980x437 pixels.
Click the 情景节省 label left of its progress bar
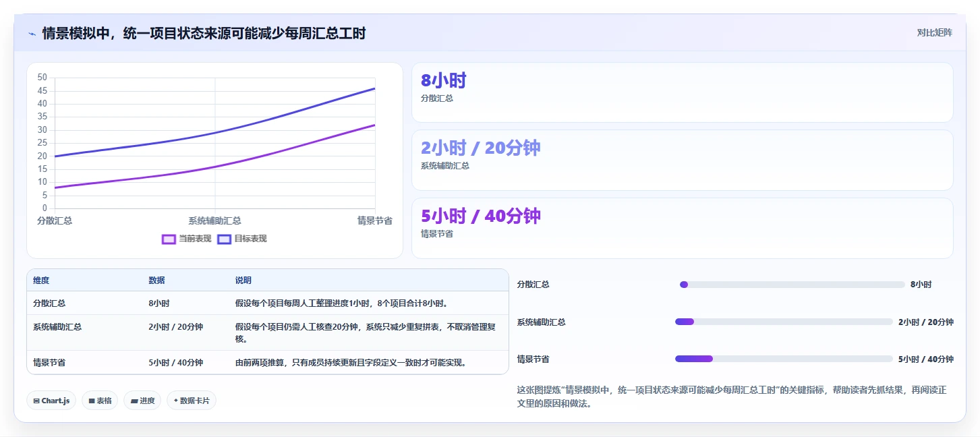coord(533,359)
